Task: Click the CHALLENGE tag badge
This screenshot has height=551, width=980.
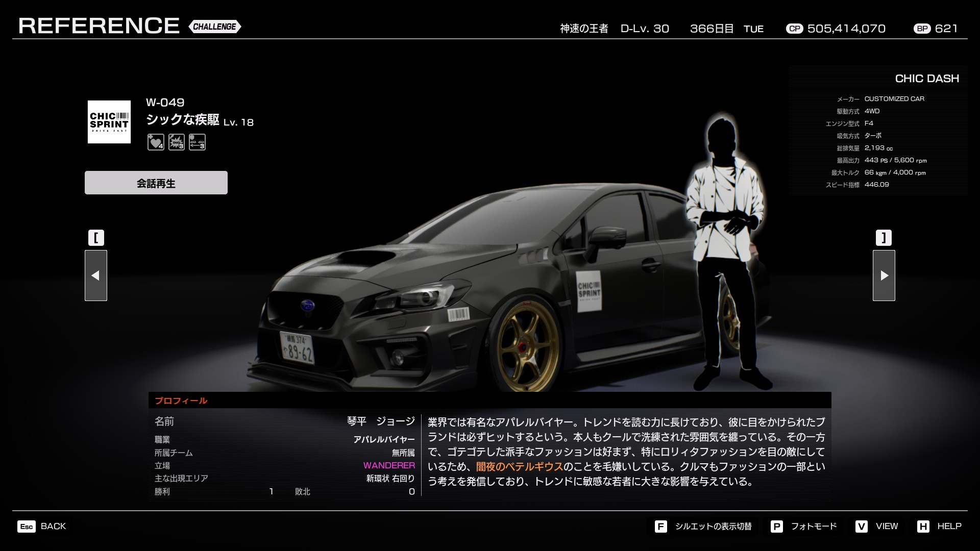Action: click(x=214, y=27)
